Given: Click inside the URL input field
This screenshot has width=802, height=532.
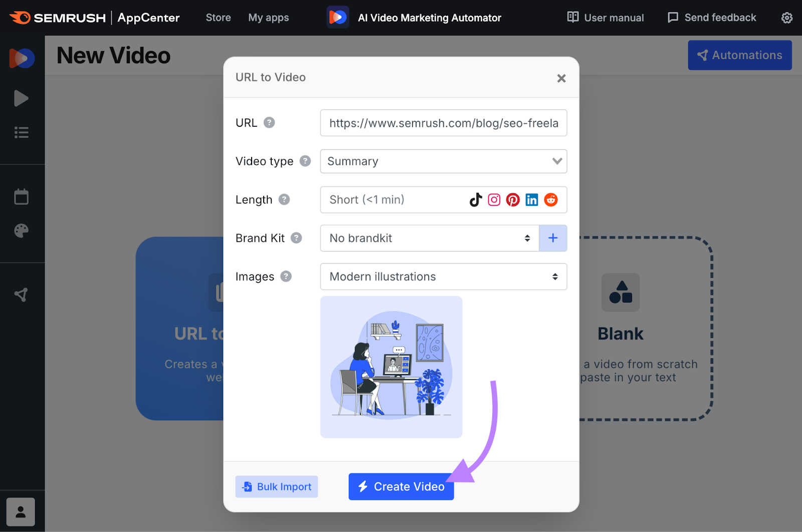Looking at the screenshot, I should (x=443, y=123).
